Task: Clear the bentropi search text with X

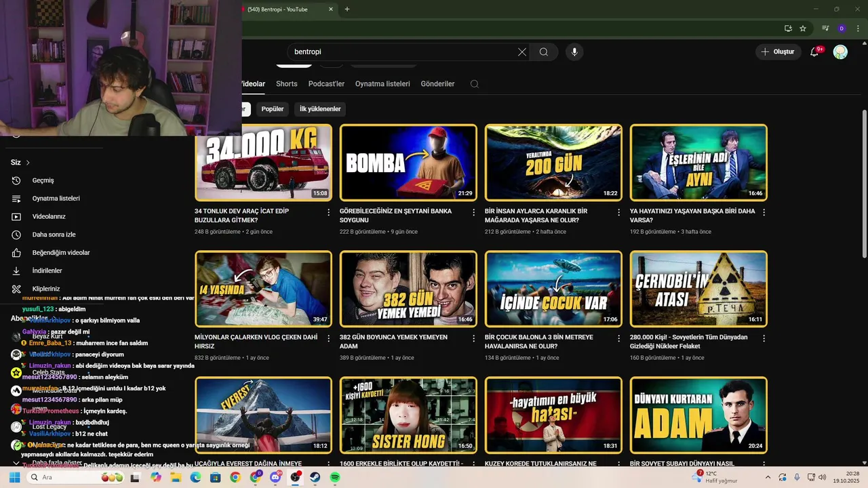Action: pyautogui.click(x=522, y=52)
